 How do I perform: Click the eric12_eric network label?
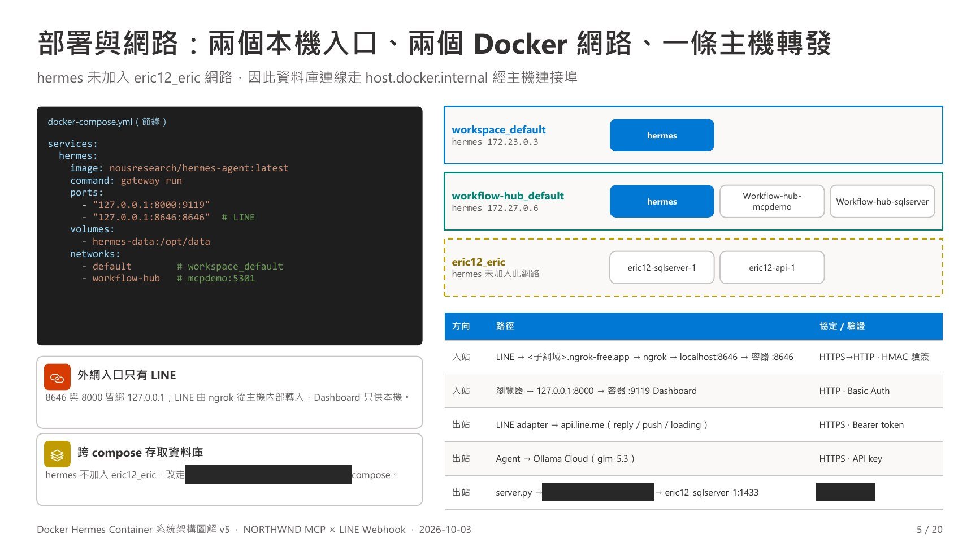coord(478,262)
